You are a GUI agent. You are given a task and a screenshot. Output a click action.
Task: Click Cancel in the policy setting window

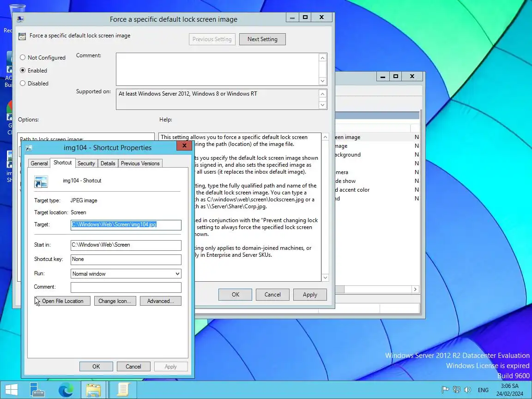click(272, 295)
